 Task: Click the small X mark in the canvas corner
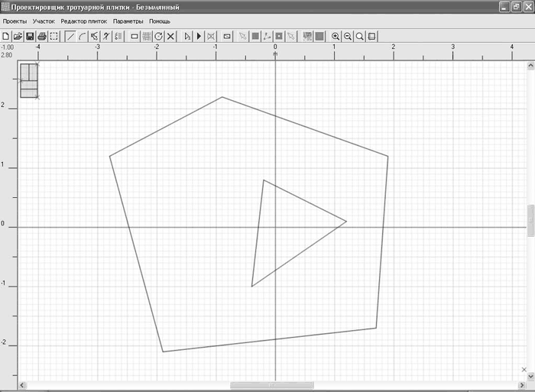524,370
